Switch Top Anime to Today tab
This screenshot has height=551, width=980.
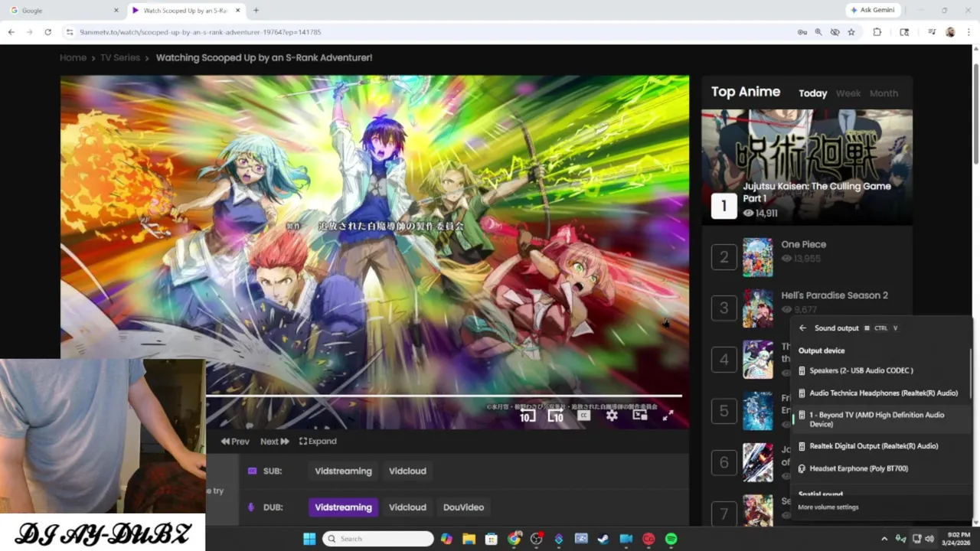click(813, 93)
